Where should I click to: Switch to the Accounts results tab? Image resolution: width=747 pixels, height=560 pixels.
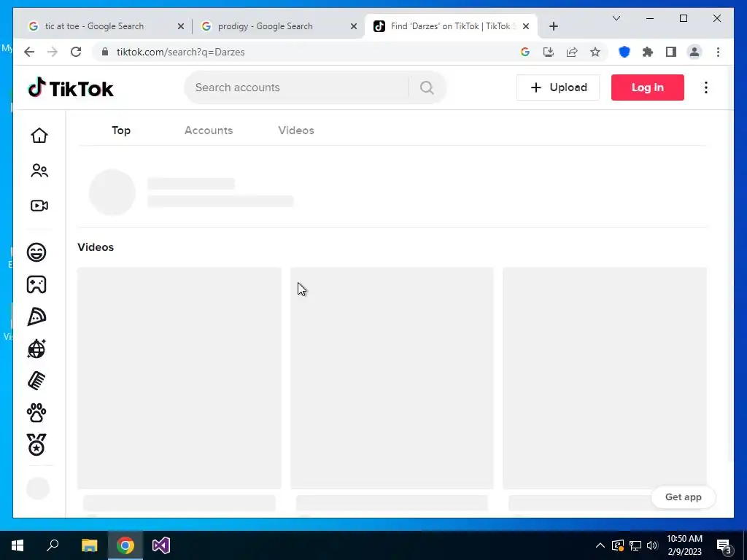point(209,131)
